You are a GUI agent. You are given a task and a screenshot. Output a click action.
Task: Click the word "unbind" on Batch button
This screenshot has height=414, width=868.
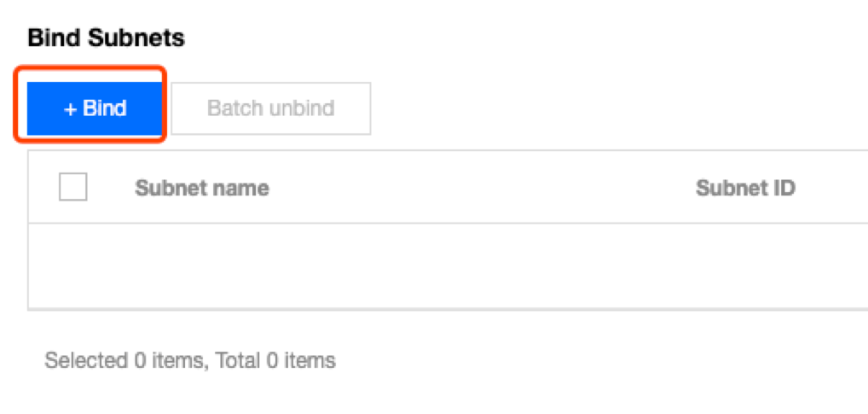pyautogui.click(x=302, y=108)
